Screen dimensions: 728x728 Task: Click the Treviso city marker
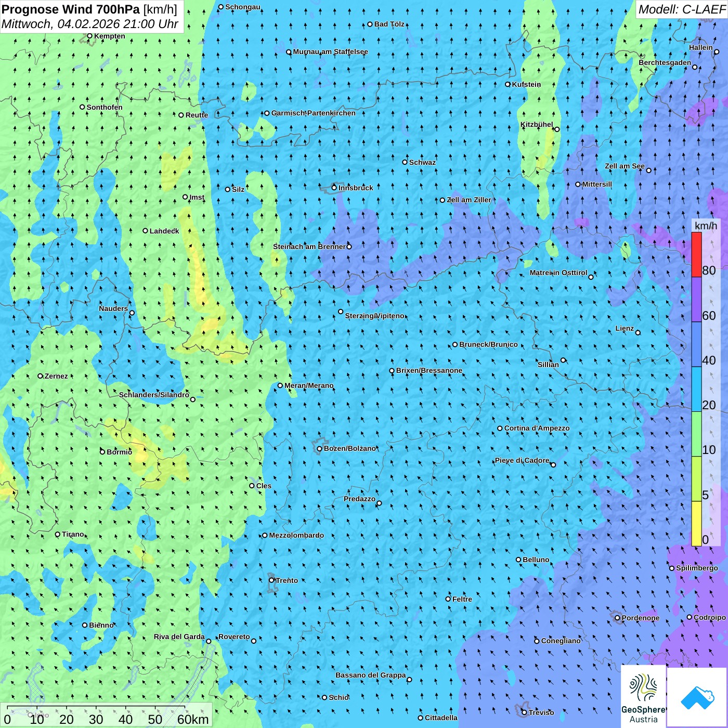(524, 712)
